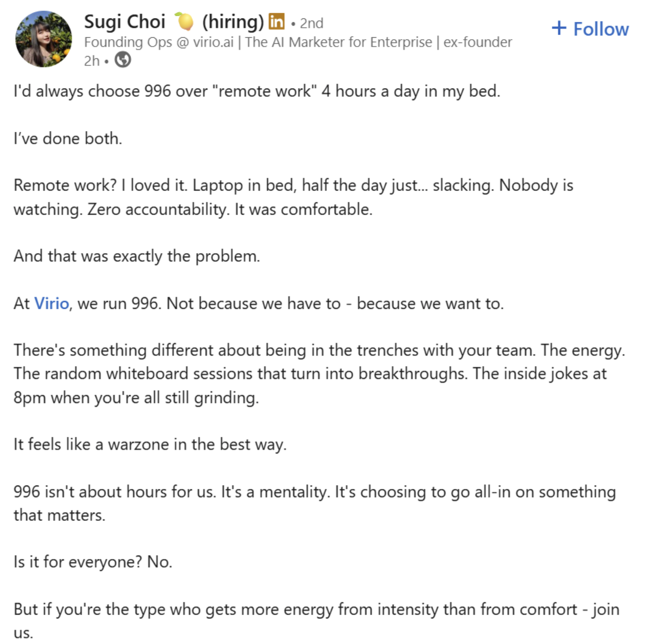Click the "I've done both." line
This screenshot has width=646, height=644.
(x=68, y=138)
